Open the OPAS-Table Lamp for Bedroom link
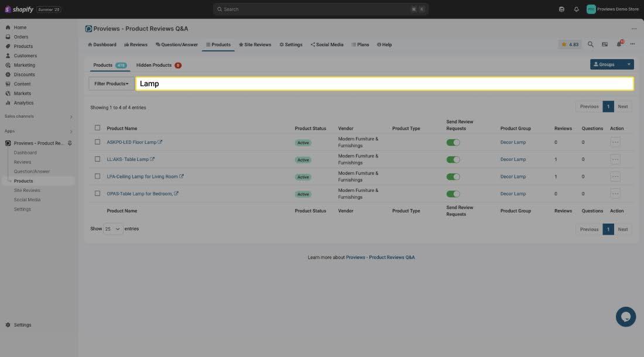This screenshot has width=644, height=357. 139,194
